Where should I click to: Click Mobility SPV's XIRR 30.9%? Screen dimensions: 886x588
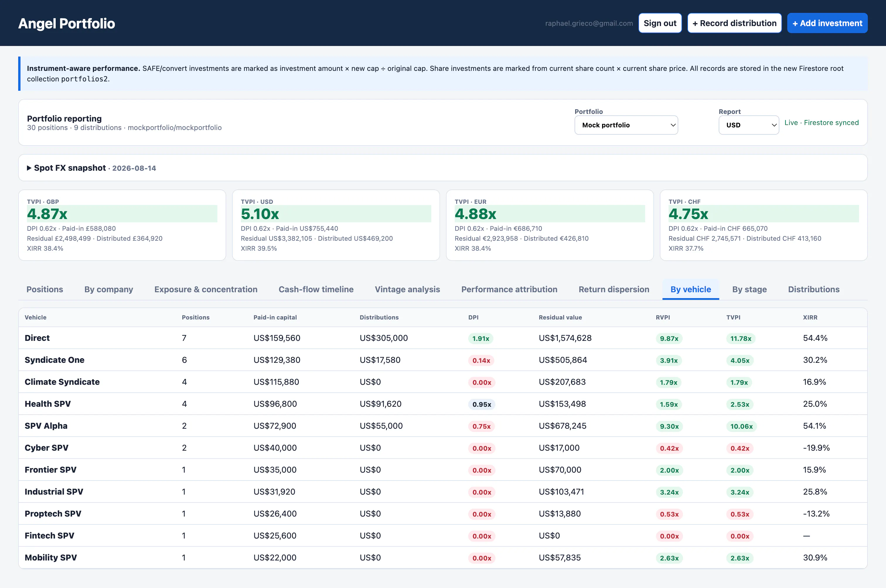(x=815, y=557)
